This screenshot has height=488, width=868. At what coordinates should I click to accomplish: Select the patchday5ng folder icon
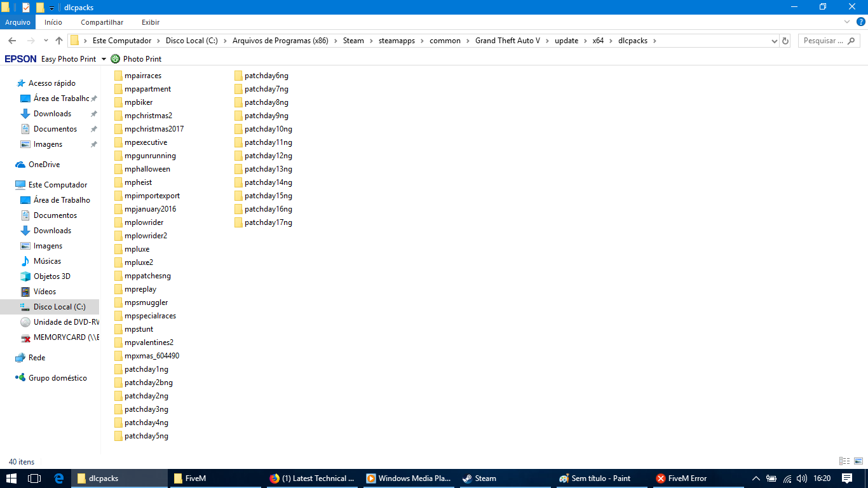(118, 436)
